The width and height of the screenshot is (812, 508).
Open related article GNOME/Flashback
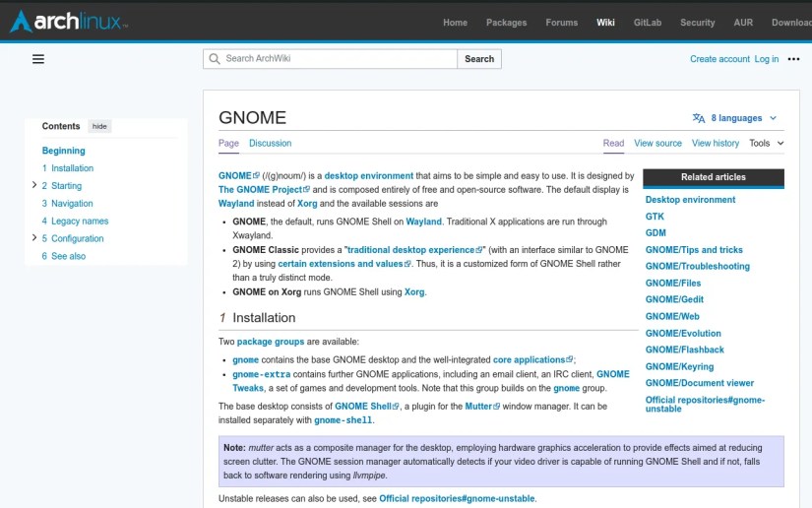[685, 349]
